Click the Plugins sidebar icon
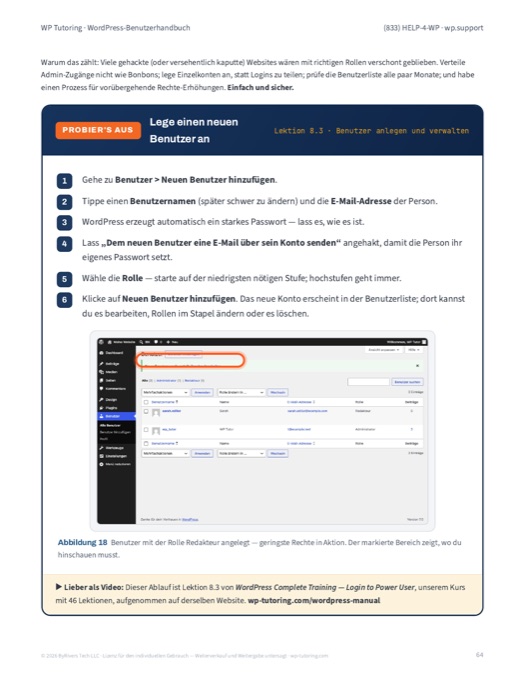525x680 pixels. pos(101,408)
